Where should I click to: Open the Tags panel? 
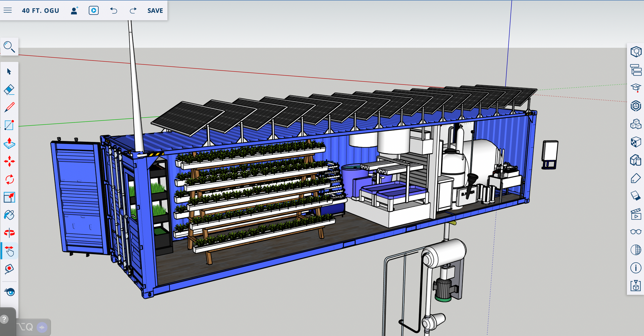pyautogui.click(x=636, y=178)
